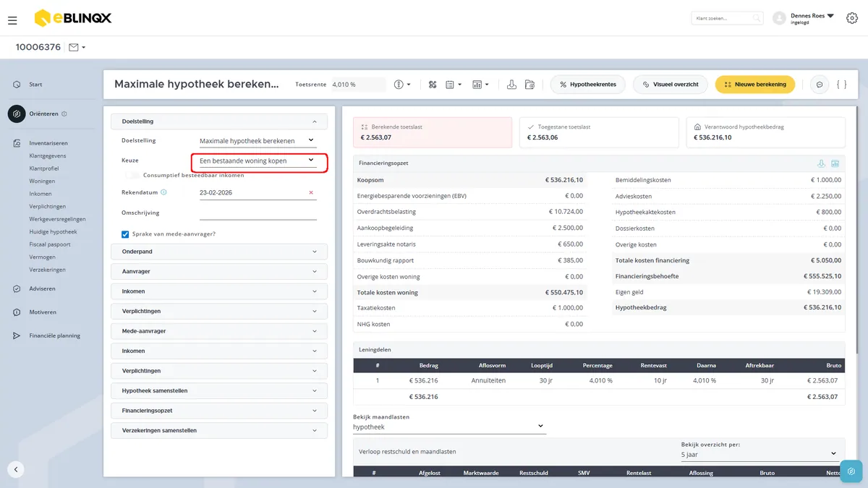Image resolution: width=868 pixels, height=488 pixels.
Task: Open the hamburger navigation menu
Action: [12, 20]
